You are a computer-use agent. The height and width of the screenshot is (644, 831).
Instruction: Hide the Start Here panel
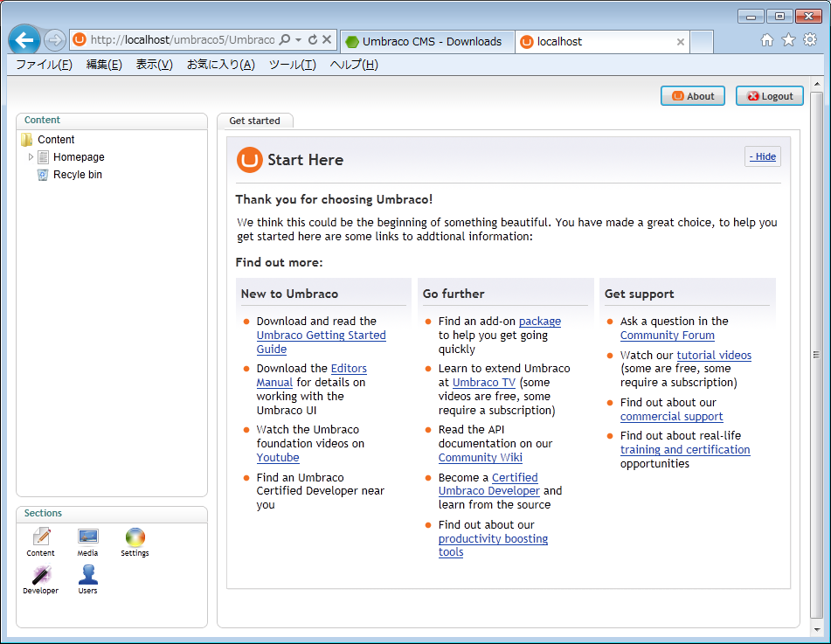[x=763, y=156]
